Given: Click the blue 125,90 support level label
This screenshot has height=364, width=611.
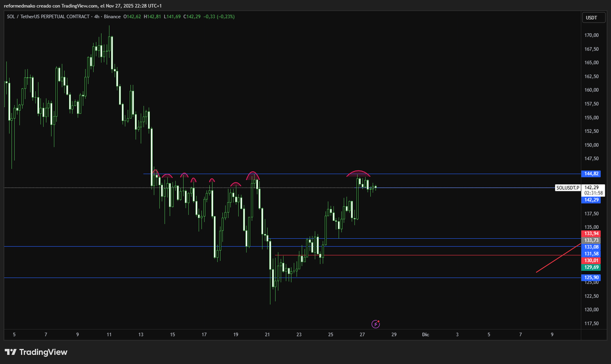Looking at the screenshot, I should click(591, 277).
